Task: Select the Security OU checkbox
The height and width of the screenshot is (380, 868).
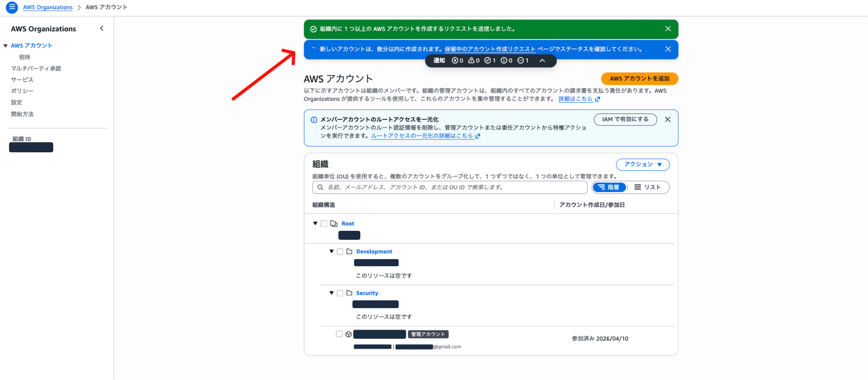Action: (x=340, y=293)
